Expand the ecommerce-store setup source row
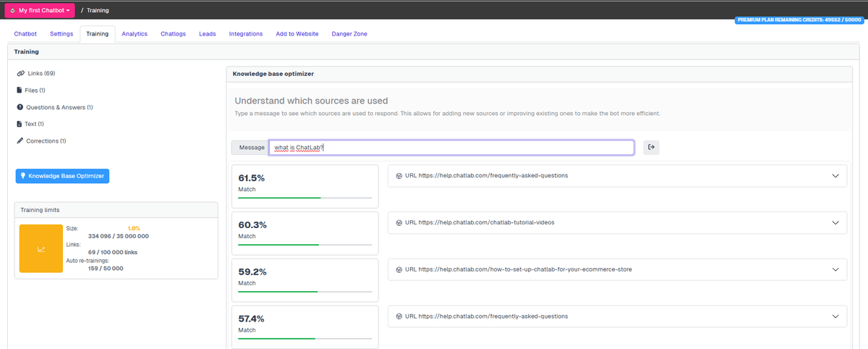Viewport: 868px width, 349px height. click(x=835, y=269)
